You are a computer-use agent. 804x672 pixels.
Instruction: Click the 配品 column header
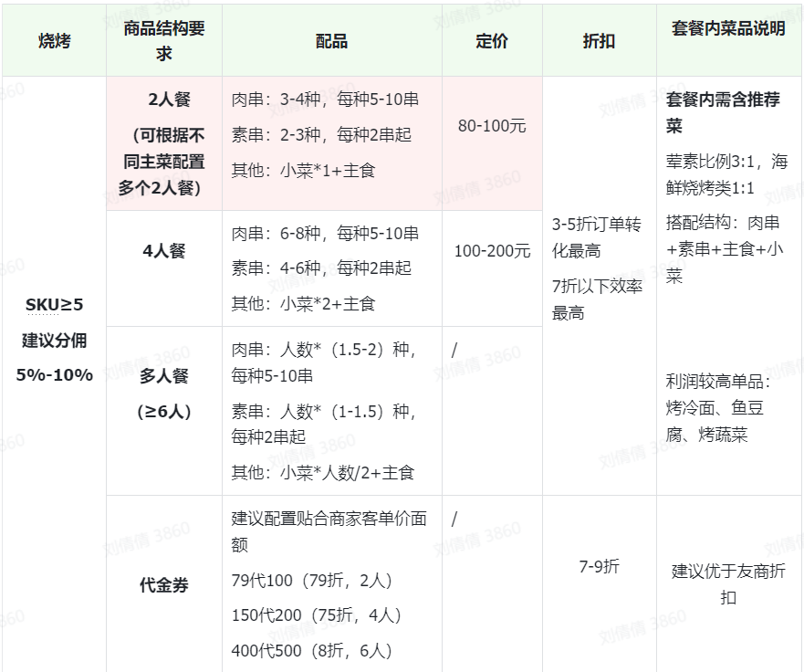(331, 42)
